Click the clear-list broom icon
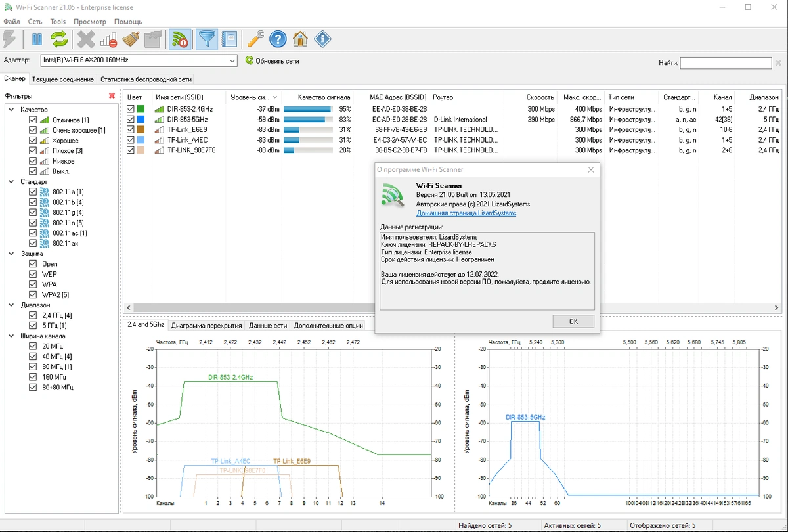788x532 pixels. coord(131,39)
